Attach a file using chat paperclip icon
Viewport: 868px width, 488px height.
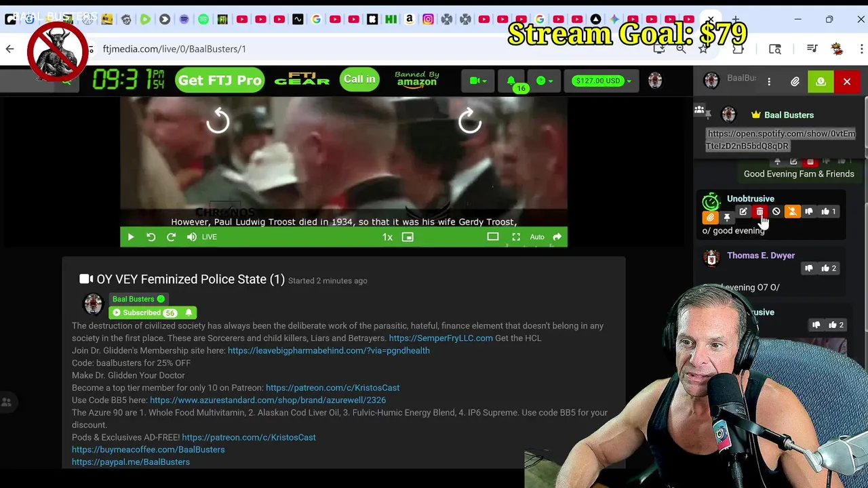click(x=795, y=81)
